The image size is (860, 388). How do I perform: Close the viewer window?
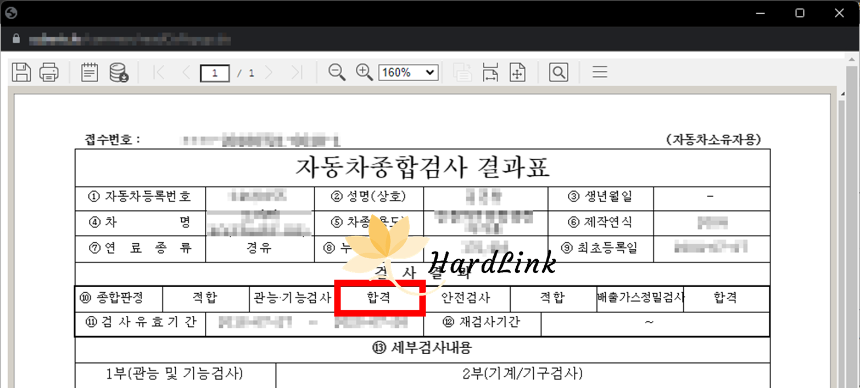tap(839, 13)
